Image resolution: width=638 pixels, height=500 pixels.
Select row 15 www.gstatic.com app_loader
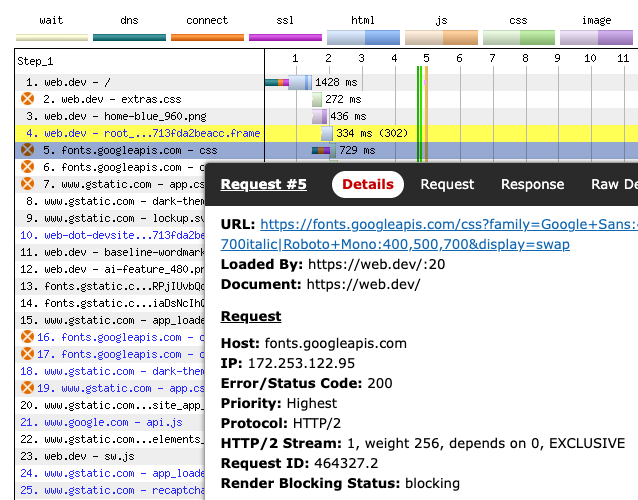[110, 321]
